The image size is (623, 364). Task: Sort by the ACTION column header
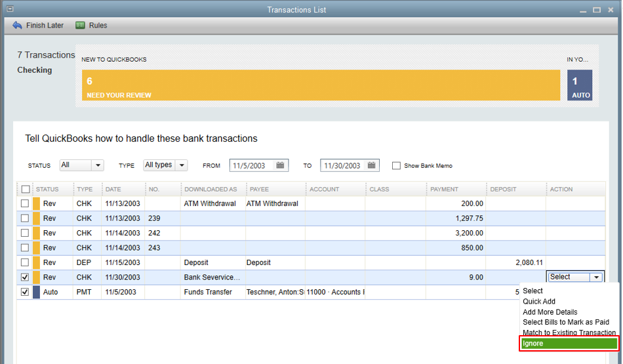pyautogui.click(x=561, y=189)
